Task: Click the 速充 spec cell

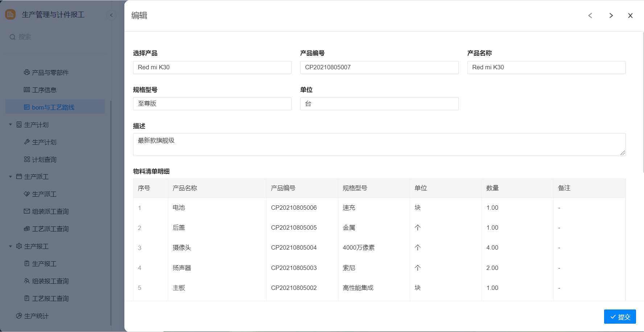Action: [x=349, y=208]
